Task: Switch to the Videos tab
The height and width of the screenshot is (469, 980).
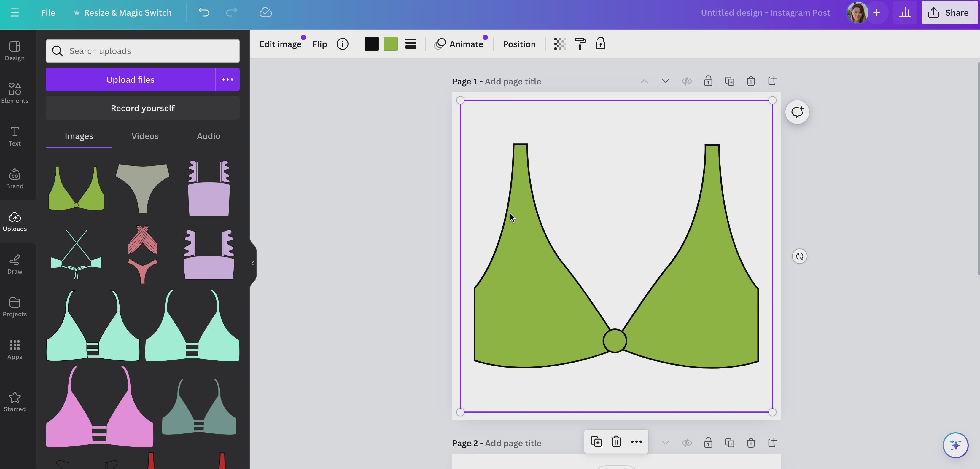Action: pyautogui.click(x=145, y=136)
